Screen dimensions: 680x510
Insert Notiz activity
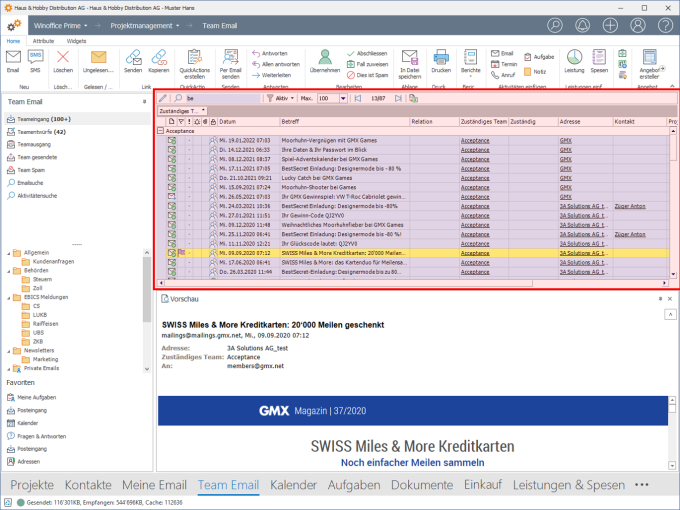[x=535, y=72]
